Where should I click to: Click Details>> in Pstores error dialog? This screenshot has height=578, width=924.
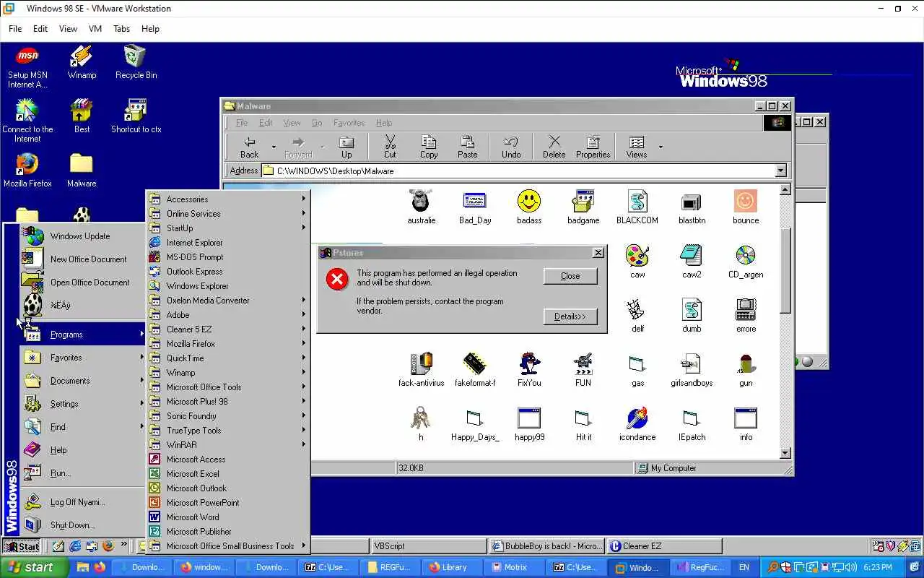click(570, 316)
